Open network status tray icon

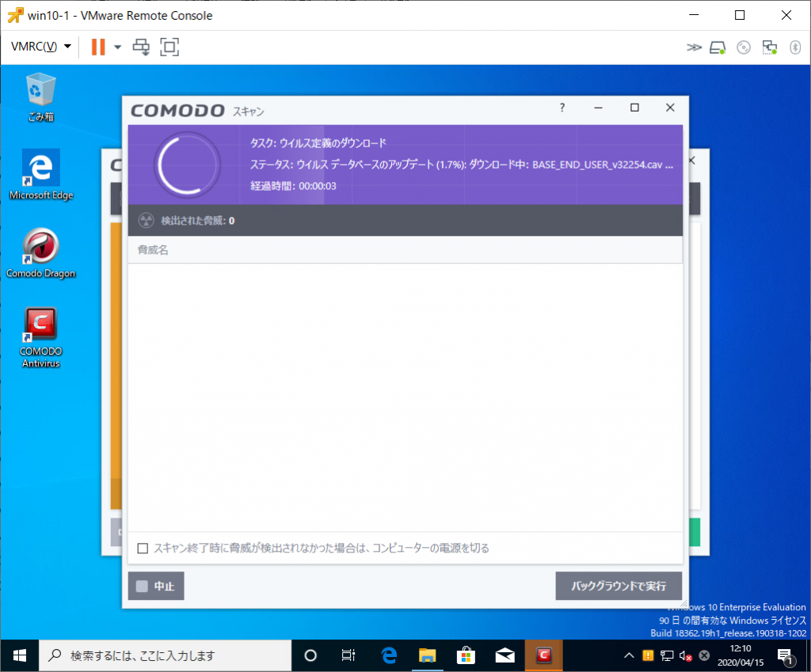click(667, 655)
